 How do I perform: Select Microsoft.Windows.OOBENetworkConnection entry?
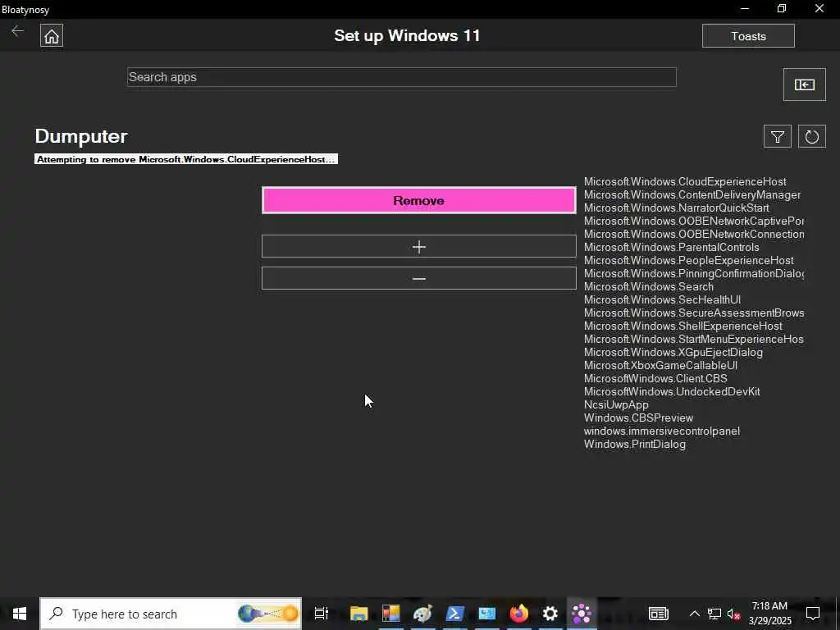point(694,234)
